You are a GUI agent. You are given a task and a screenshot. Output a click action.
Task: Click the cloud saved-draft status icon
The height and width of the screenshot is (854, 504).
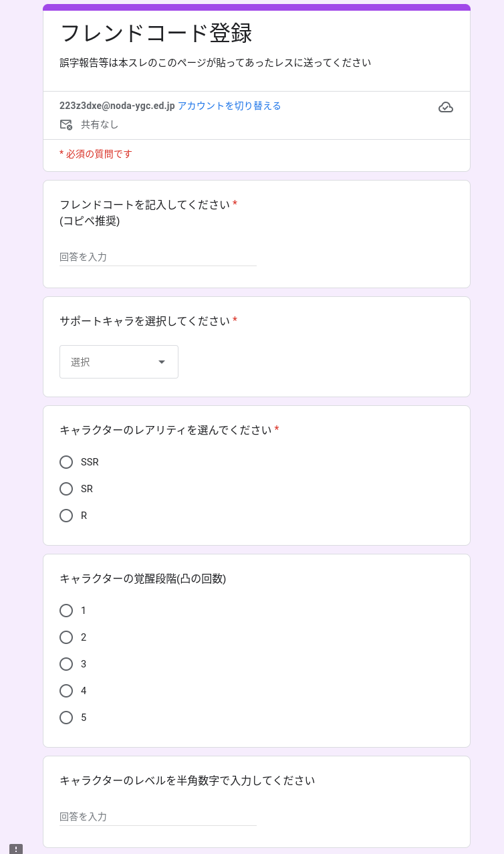click(x=445, y=107)
